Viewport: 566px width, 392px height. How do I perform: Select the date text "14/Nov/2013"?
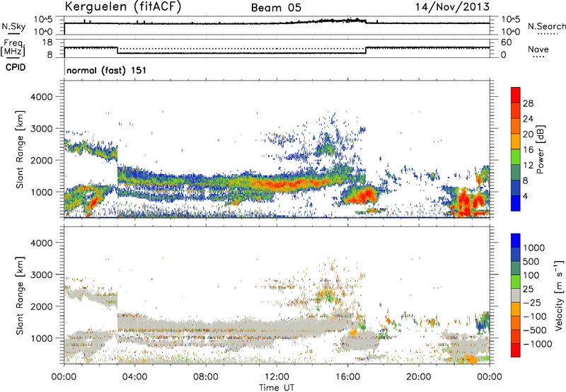(x=452, y=7)
